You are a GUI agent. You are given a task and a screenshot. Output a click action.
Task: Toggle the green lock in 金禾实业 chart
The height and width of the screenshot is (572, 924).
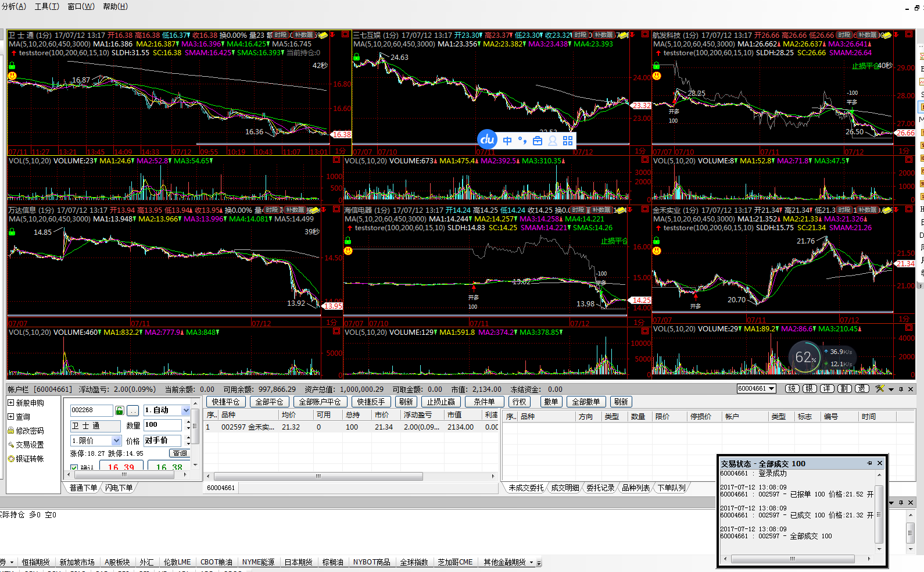(x=657, y=241)
